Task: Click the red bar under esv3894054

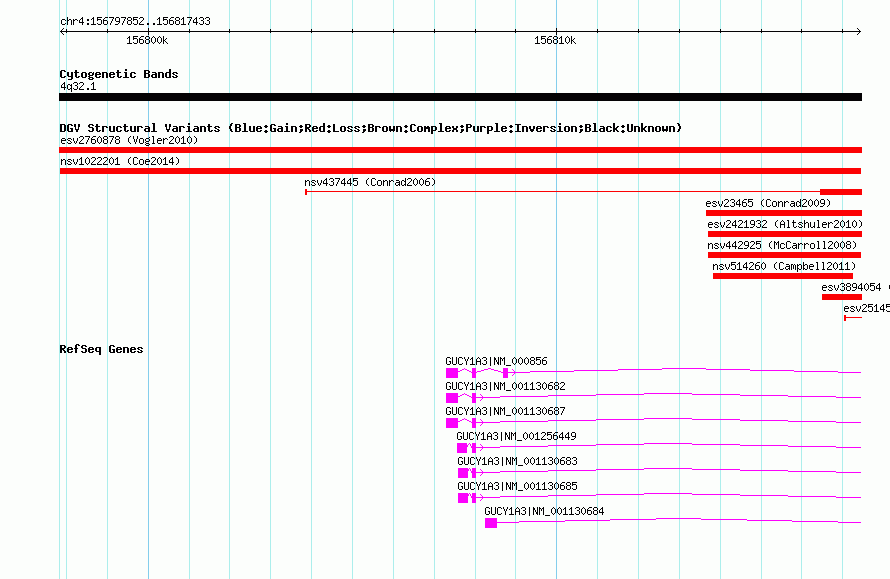Action: point(842,297)
